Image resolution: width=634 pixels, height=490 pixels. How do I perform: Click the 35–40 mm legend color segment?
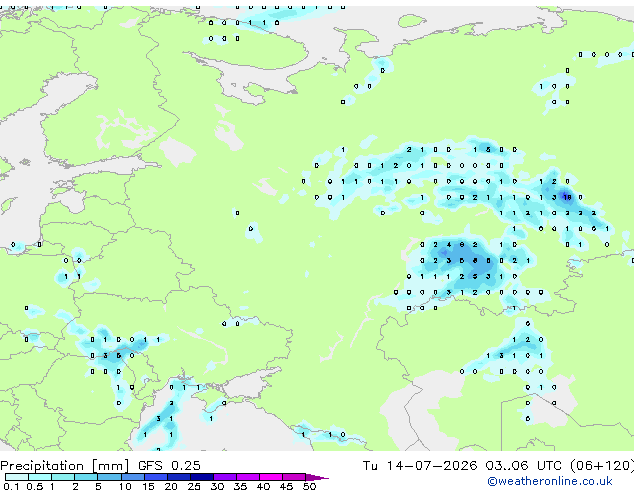click(x=248, y=477)
